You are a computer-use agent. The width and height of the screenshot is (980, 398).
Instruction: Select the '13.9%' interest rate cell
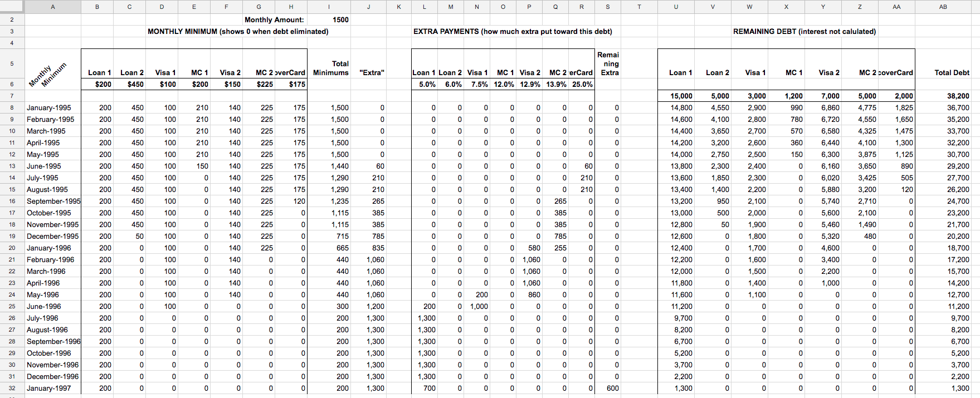pos(555,84)
